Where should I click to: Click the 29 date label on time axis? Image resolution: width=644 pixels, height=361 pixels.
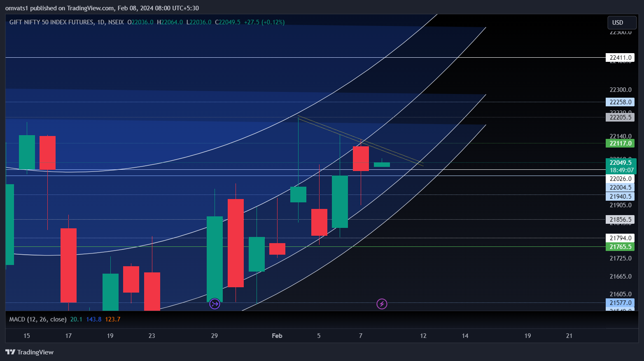coord(215,336)
